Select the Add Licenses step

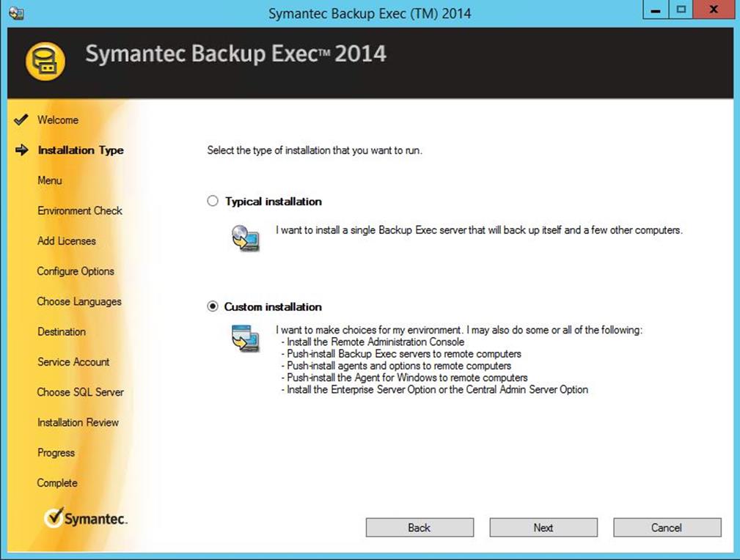[x=67, y=240]
